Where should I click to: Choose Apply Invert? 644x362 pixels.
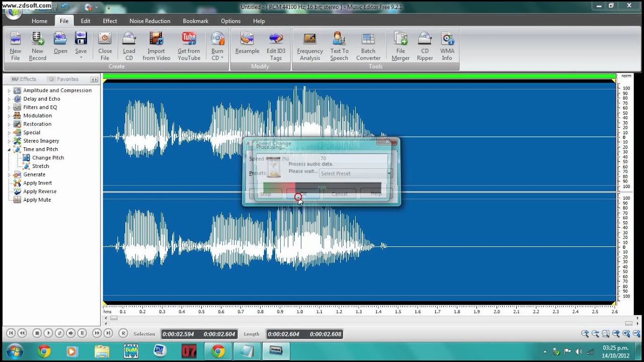coord(37,183)
